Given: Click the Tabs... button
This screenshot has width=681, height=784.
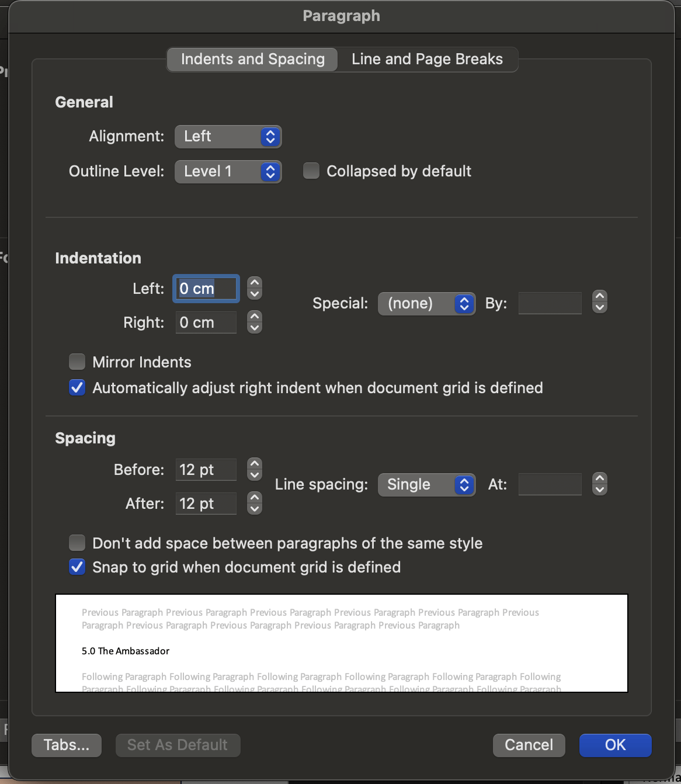Looking at the screenshot, I should click(x=67, y=745).
